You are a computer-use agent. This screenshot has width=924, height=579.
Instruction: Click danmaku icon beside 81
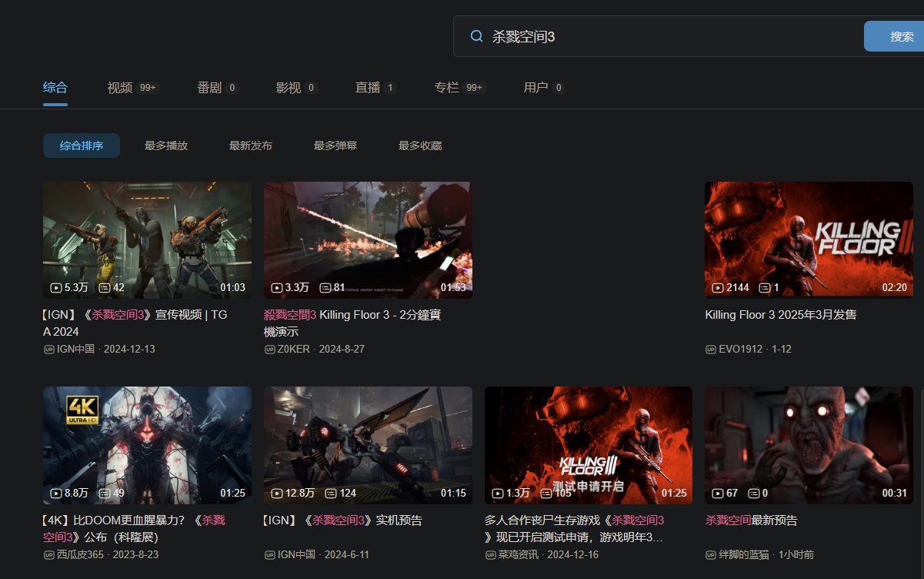click(325, 288)
